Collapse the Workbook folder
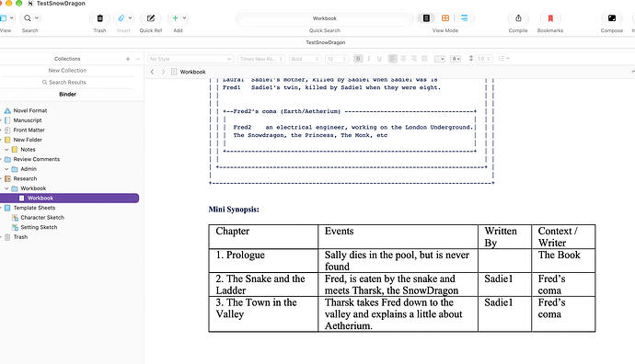The height and width of the screenshot is (364, 635). (6, 188)
